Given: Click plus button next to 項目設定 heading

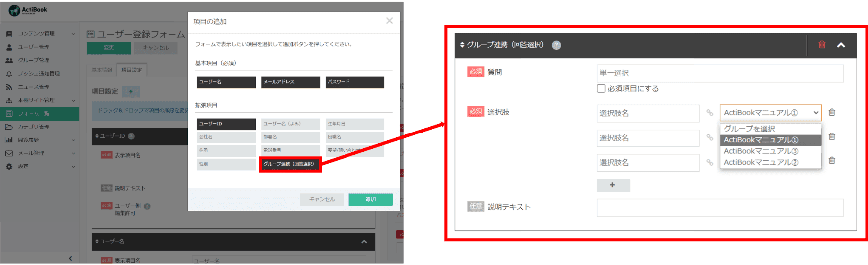Looking at the screenshot, I should (x=131, y=91).
